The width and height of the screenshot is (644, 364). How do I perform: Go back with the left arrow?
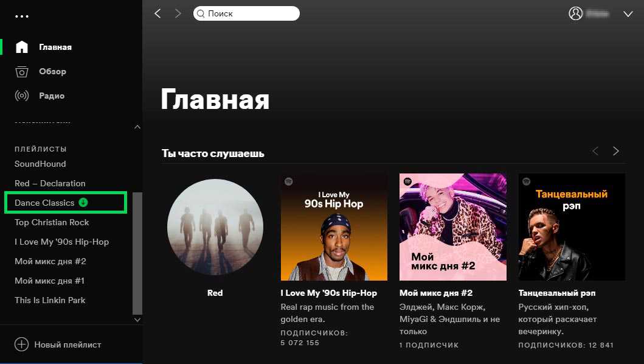pos(158,13)
